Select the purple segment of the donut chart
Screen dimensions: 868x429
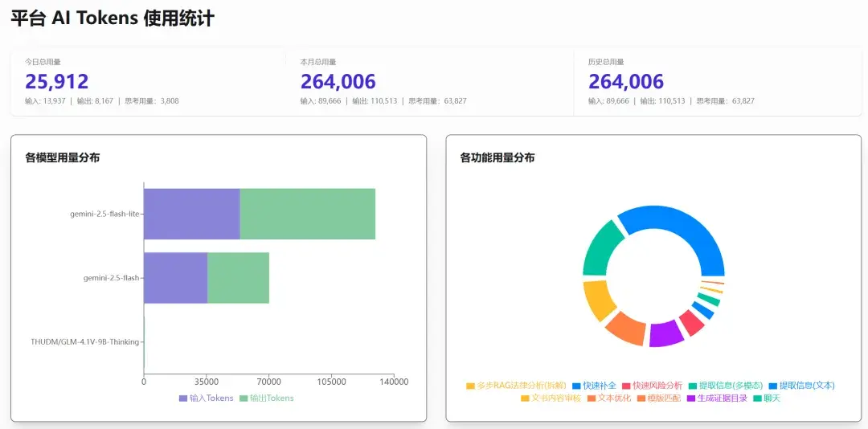pos(665,333)
